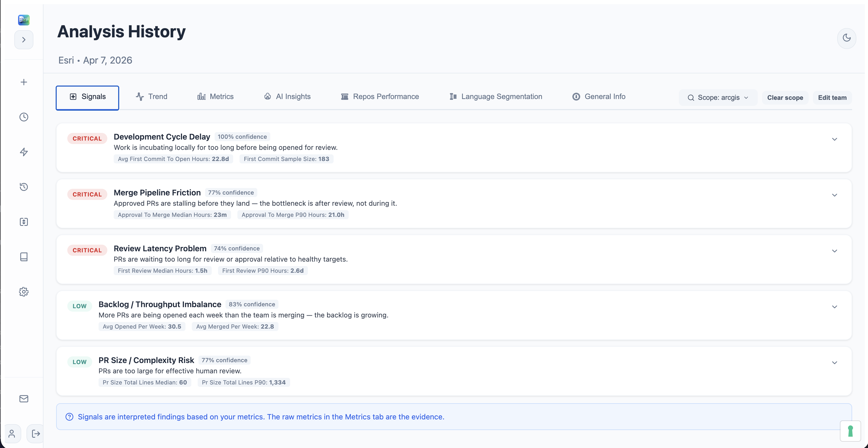Image resolution: width=868 pixels, height=448 pixels.
Task: Select the Signals tab
Action: pos(87,98)
